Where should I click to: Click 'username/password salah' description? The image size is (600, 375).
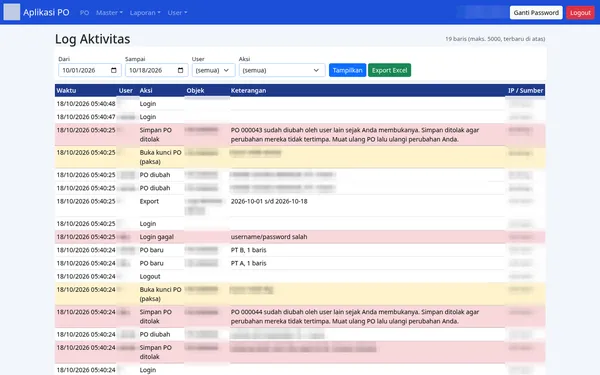coord(269,237)
